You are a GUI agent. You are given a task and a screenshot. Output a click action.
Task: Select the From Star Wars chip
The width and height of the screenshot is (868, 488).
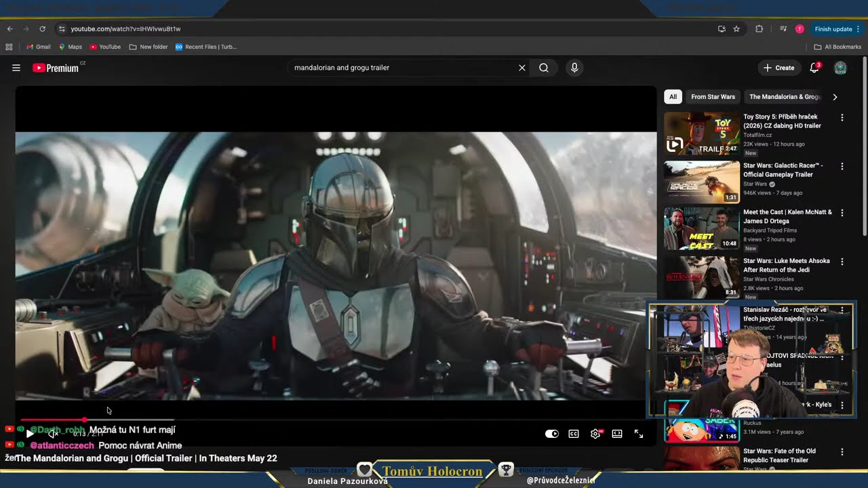[713, 97]
